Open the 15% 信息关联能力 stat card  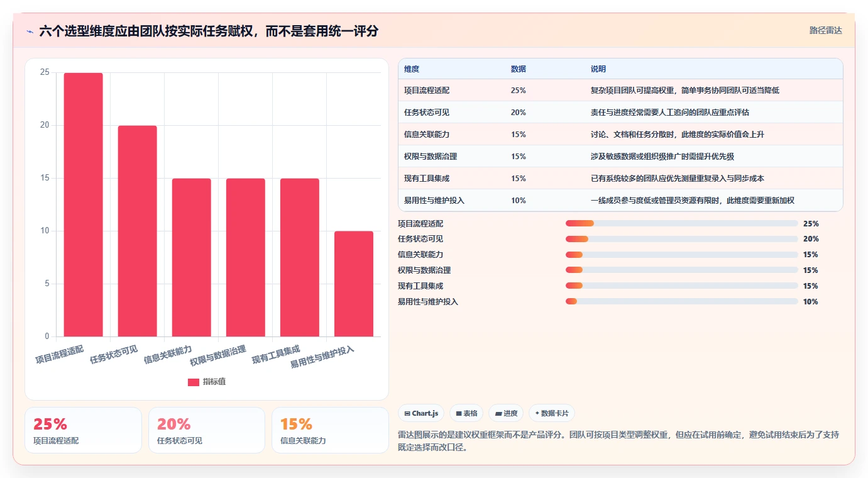click(x=330, y=430)
